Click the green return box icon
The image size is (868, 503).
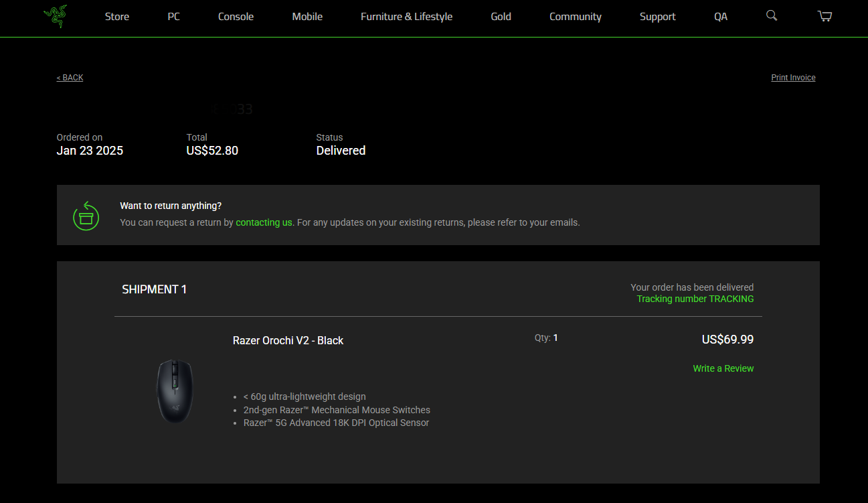pos(86,215)
